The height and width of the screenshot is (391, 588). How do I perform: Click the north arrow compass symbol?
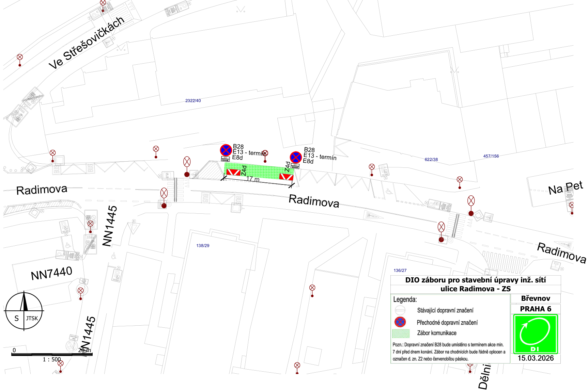tap(24, 311)
